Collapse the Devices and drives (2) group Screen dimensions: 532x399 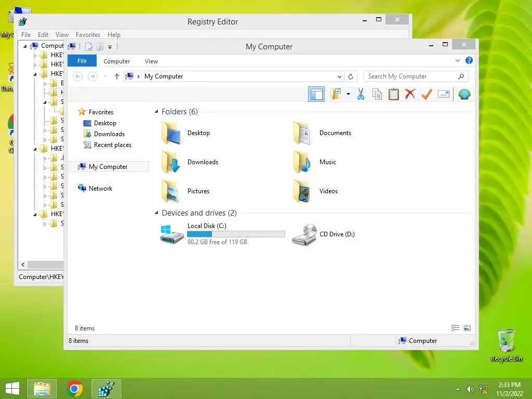156,212
